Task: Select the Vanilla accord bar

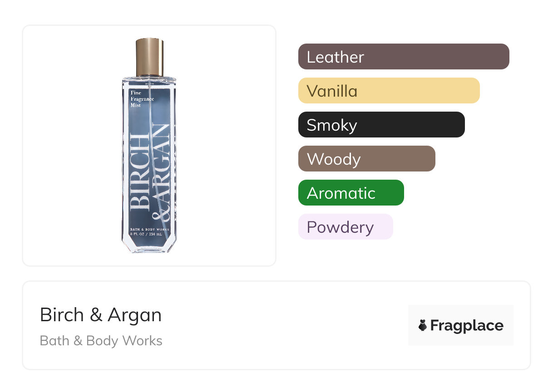Action: click(389, 91)
